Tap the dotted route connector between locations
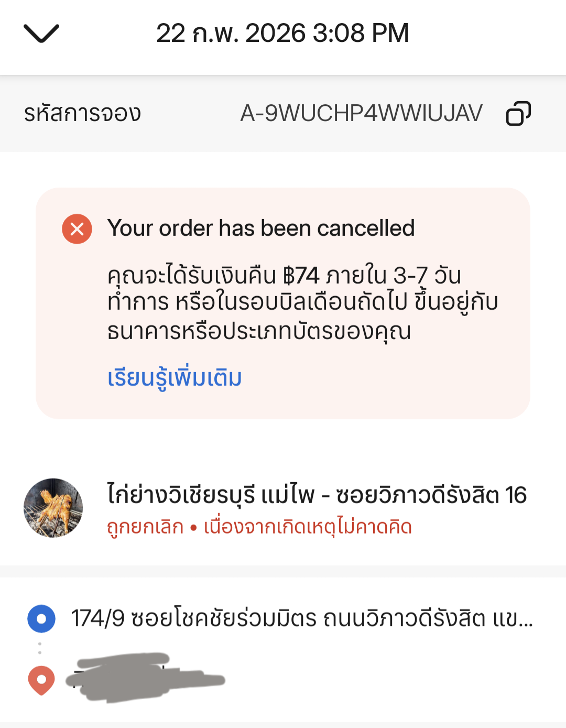 coord(40,648)
